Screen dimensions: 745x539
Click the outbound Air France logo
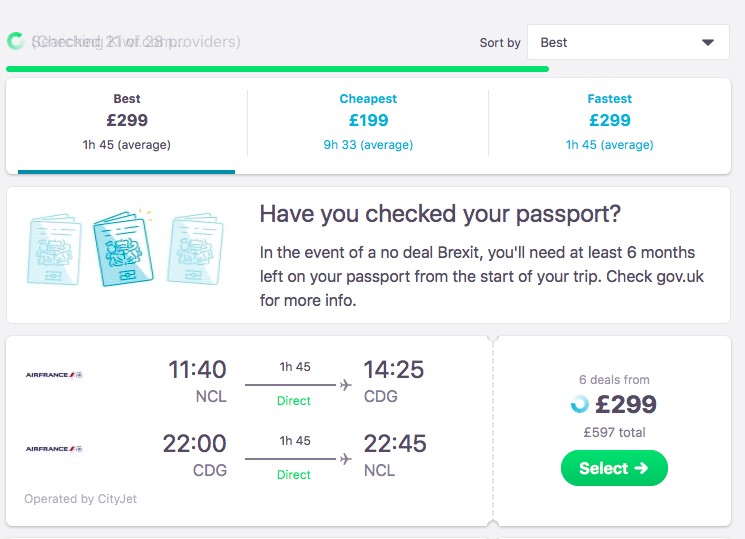tap(54, 375)
